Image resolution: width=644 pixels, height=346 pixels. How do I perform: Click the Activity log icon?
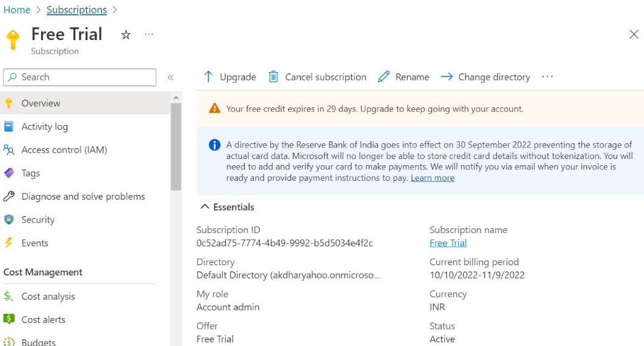(x=9, y=126)
